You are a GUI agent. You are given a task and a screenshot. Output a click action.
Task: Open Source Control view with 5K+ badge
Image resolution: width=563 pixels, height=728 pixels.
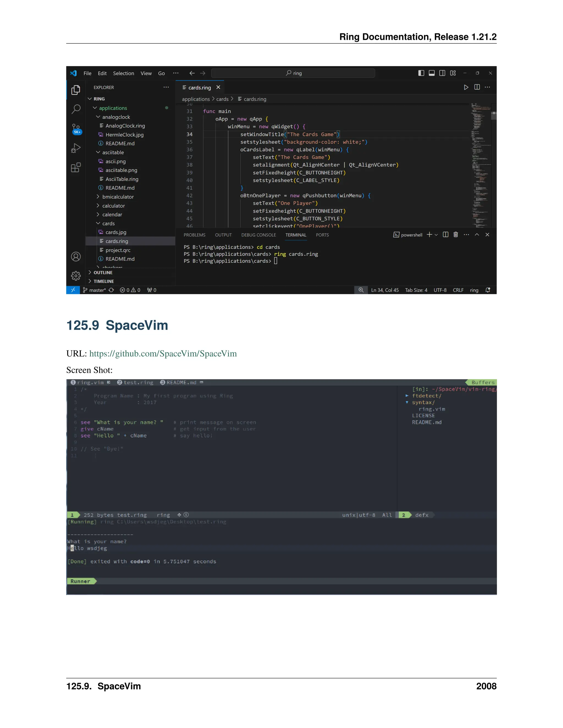pos(76,129)
